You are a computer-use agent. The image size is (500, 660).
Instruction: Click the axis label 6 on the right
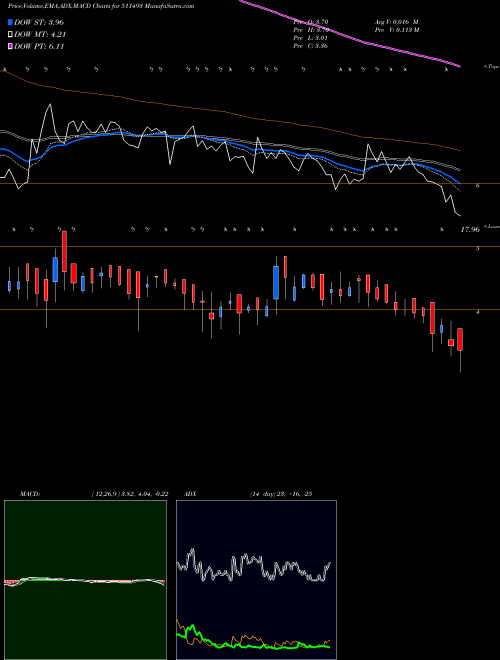(478, 186)
